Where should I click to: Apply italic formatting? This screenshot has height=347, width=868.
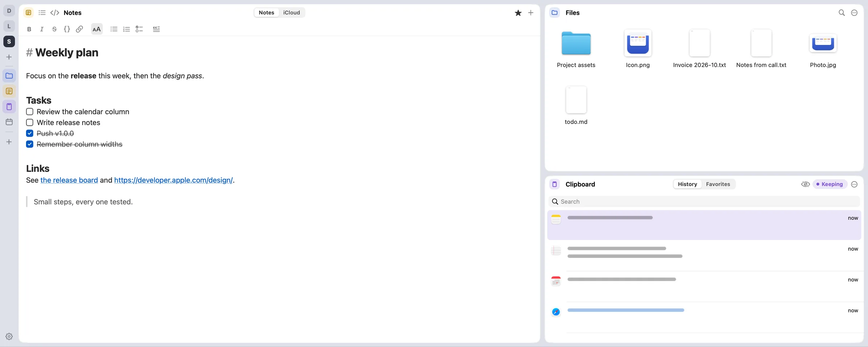pyautogui.click(x=42, y=29)
